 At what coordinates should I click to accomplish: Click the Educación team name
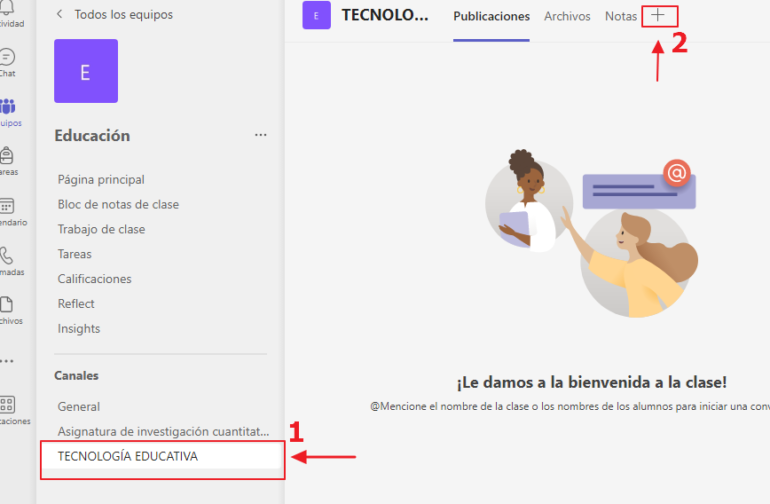tap(92, 136)
